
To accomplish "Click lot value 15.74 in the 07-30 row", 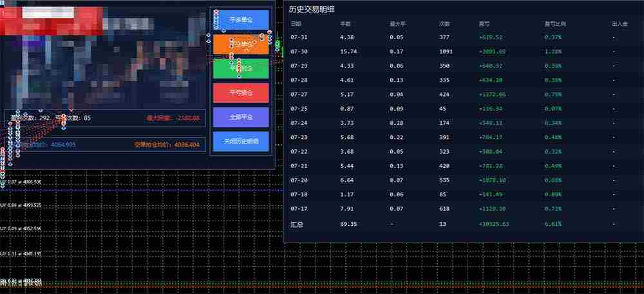I will click(348, 51).
